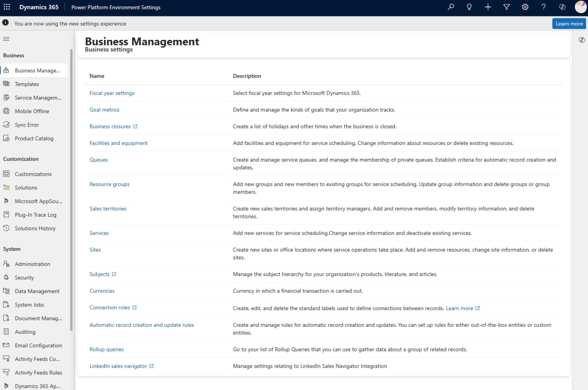Click Learn more next to Connection roles
The width and height of the screenshot is (588, 390).
(460, 308)
